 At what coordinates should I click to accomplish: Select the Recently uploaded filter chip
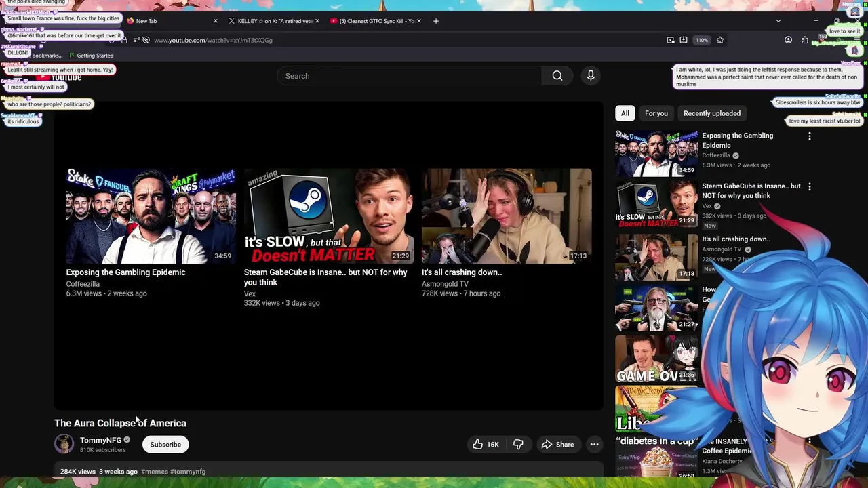(x=712, y=113)
